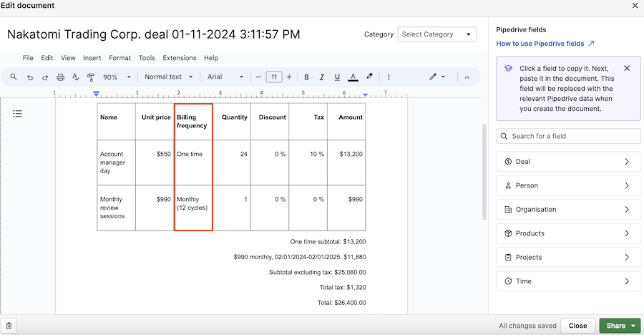Expand the Person fields section
The width and height of the screenshot is (644, 335).
click(568, 185)
